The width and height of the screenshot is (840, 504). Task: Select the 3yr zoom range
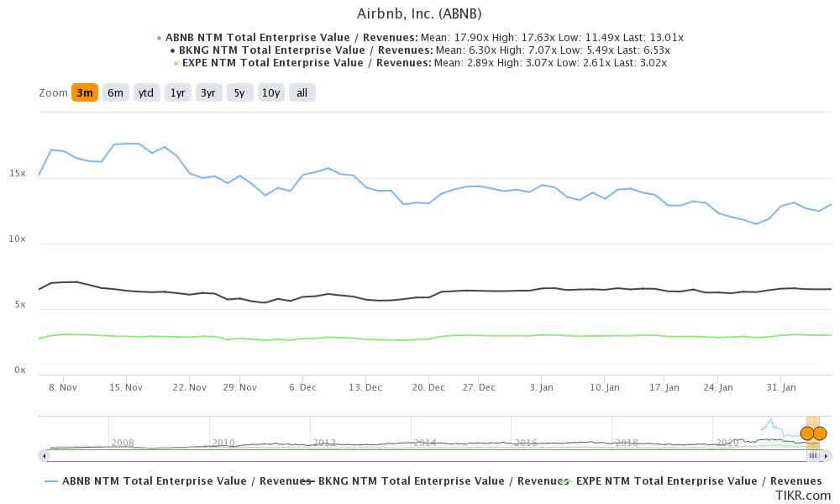[207, 92]
